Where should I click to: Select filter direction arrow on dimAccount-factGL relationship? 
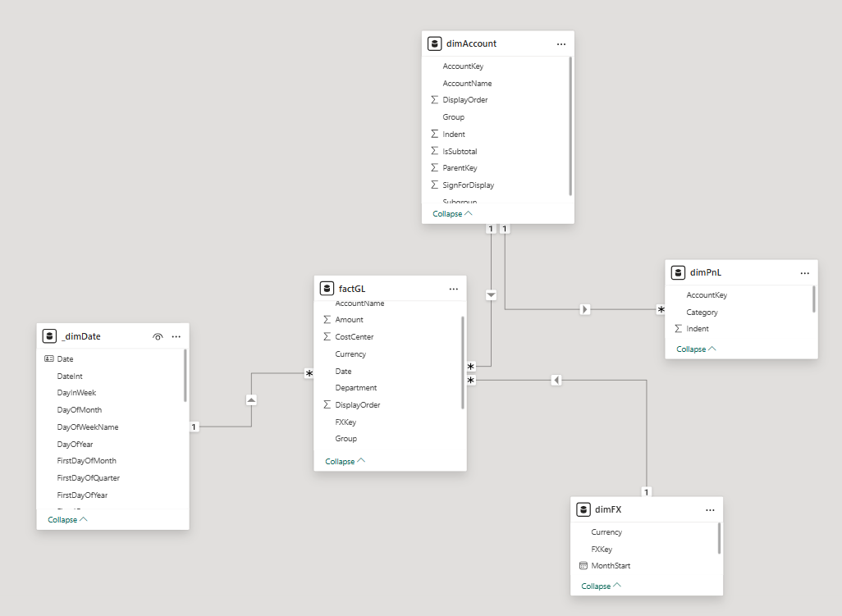coord(491,294)
